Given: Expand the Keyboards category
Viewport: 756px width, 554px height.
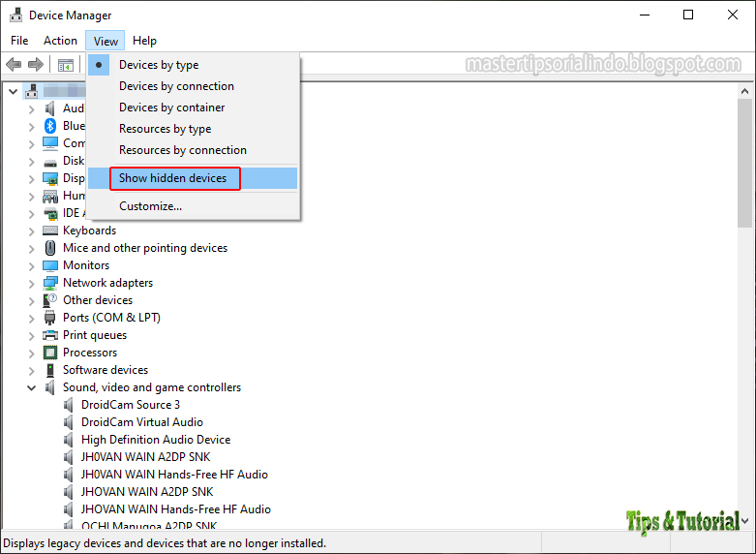Looking at the screenshot, I should pos(31,231).
